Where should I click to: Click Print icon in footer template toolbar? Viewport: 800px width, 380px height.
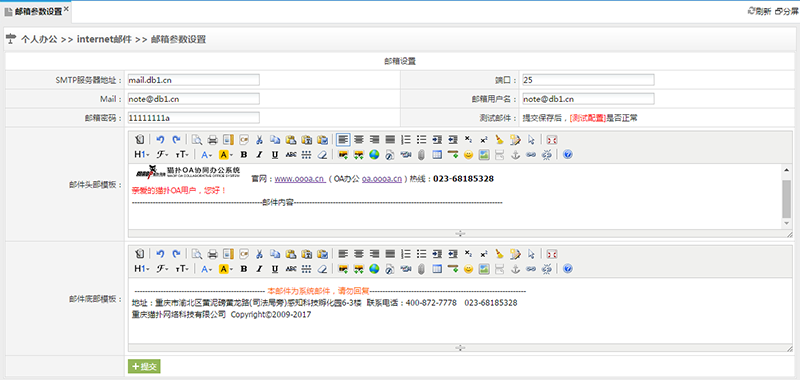tap(212, 254)
